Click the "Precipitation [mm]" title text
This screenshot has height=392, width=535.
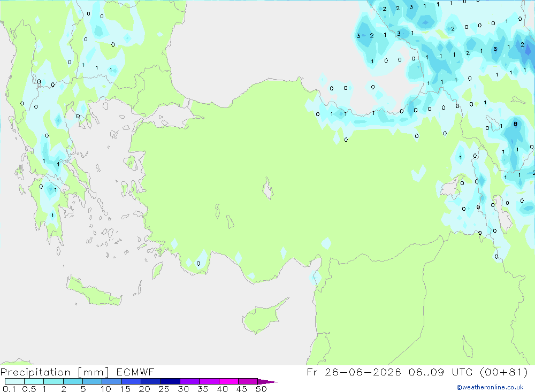click(55, 372)
